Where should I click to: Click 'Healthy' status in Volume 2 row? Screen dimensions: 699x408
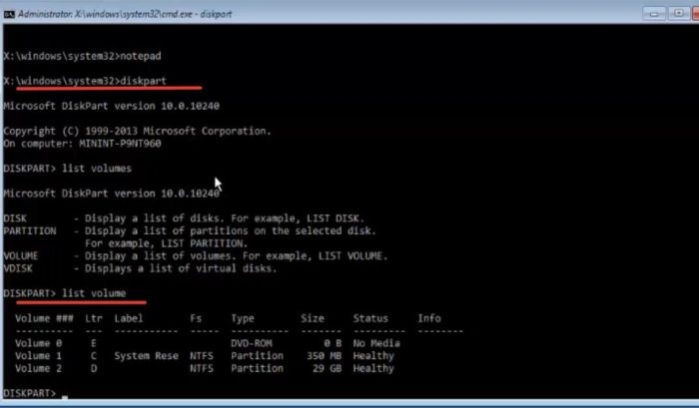[x=374, y=368]
